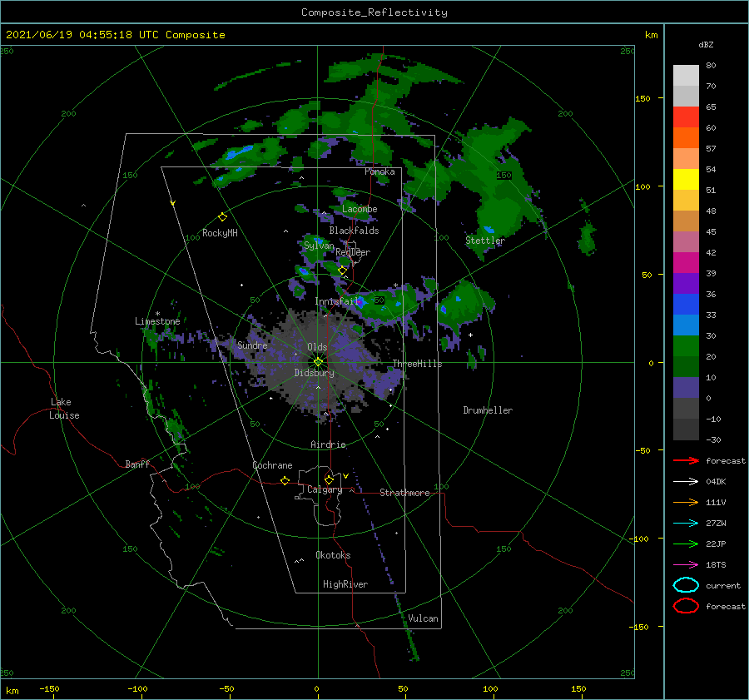The height and width of the screenshot is (700, 749).
Task: Click the orange swatch between 60 and 57 dBZ
Action: click(x=686, y=138)
